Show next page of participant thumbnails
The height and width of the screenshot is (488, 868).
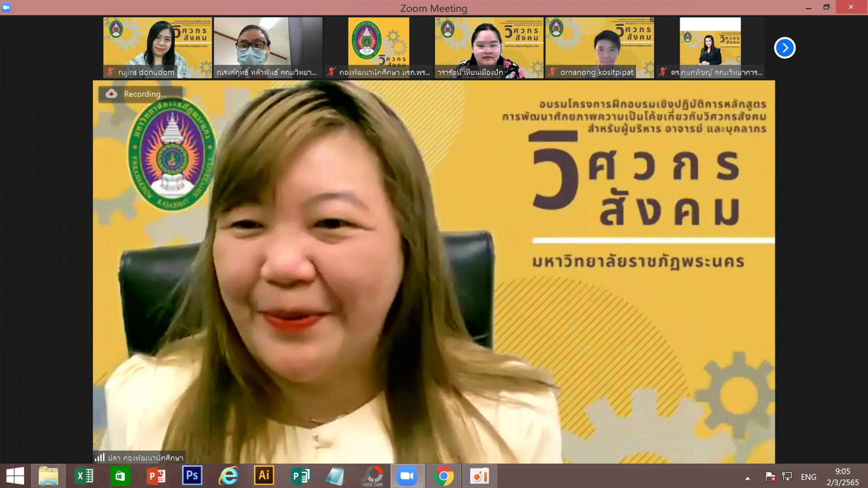point(784,48)
